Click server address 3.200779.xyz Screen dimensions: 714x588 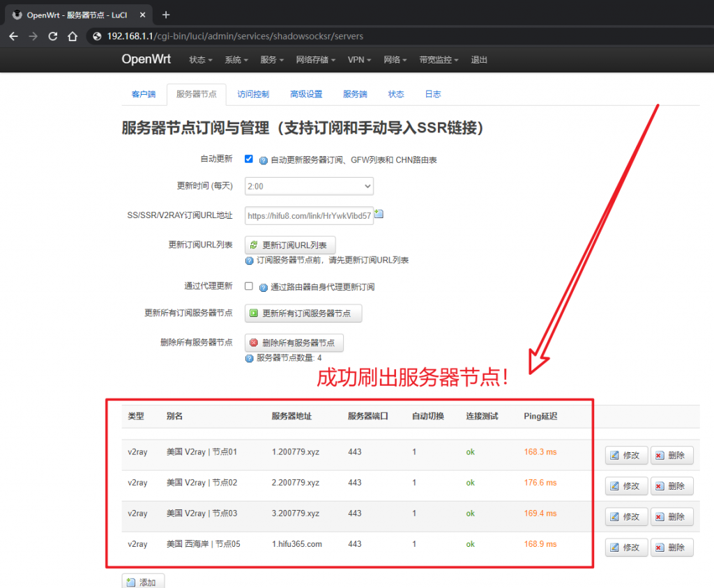point(296,513)
